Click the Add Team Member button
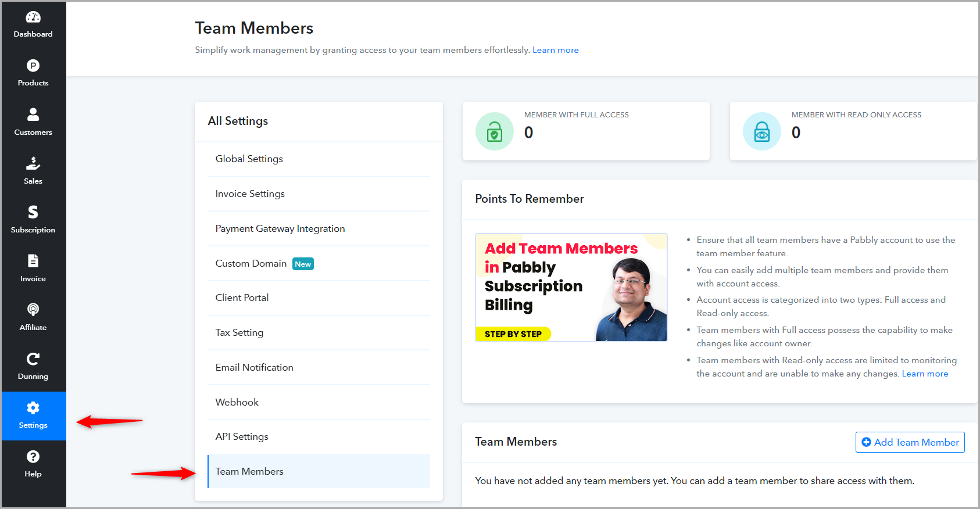This screenshot has height=509, width=980. coord(910,442)
